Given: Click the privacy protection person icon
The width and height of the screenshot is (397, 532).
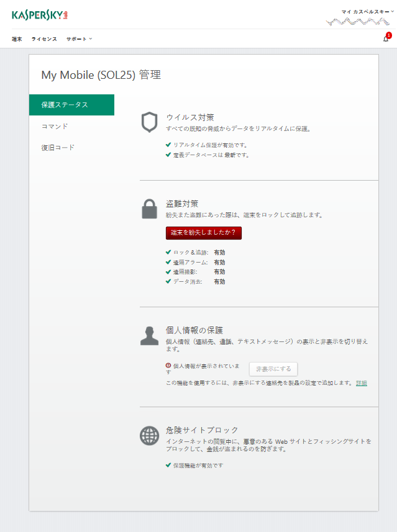Looking at the screenshot, I should click(x=149, y=335).
